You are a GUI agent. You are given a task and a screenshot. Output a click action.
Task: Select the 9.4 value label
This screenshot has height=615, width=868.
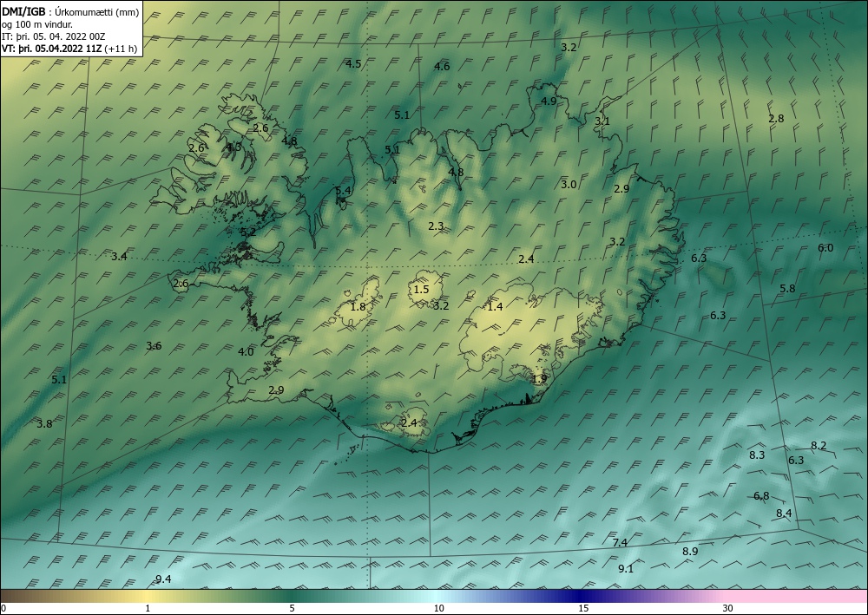click(163, 579)
